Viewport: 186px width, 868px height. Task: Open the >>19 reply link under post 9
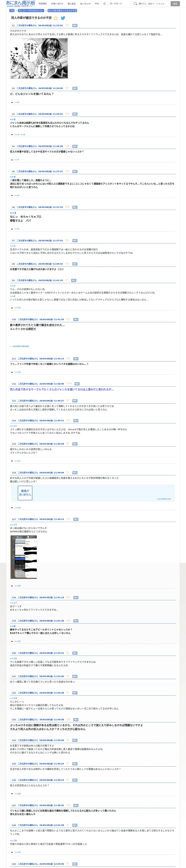(x=18, y=308)
